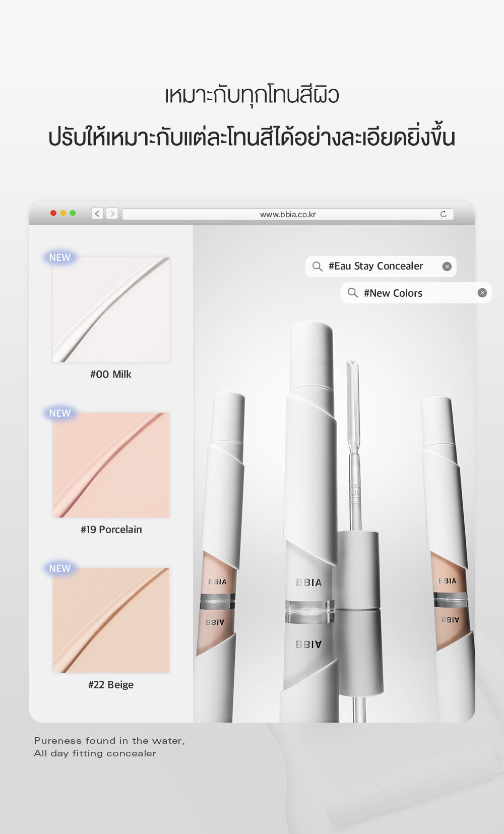Click the green window maximize dot
This screenshot has width=504, height=834.
click(73, 213)
